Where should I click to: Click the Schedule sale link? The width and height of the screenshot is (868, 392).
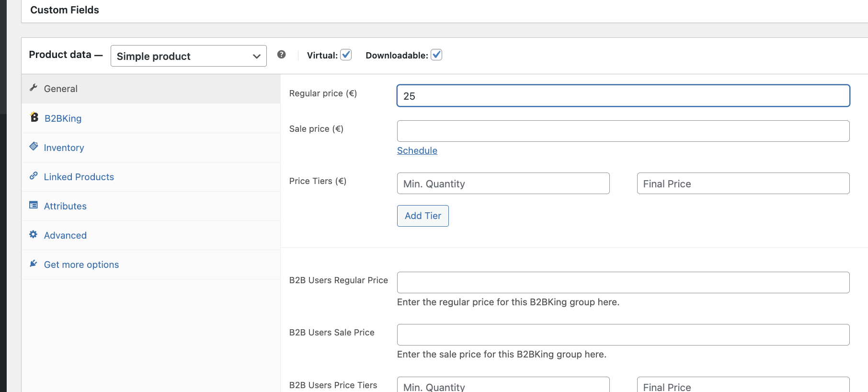click(x=417, y=150)
